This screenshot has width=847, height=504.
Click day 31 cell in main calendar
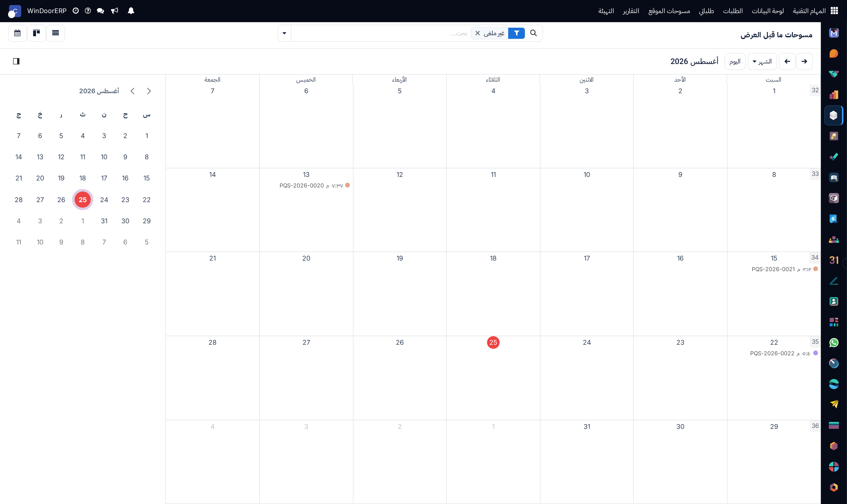coord(587,462)
